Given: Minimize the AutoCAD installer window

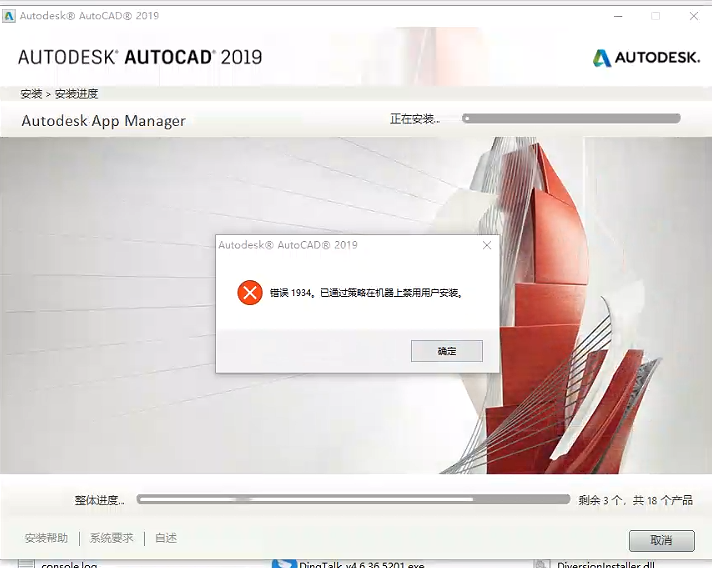Looking at the screenshot, I should pos(618,16).
